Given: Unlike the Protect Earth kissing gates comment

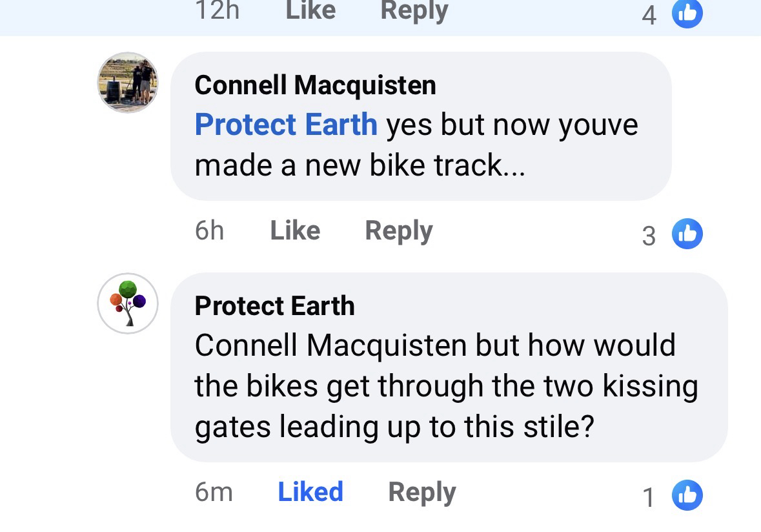Looking at the screenshot, I should click(310, 492).
